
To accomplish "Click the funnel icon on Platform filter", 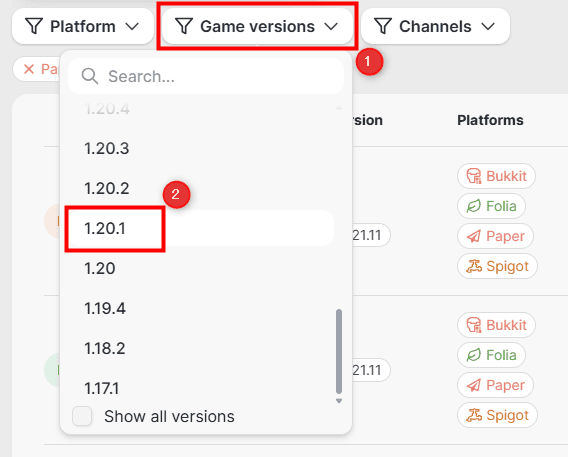I will tap(34, 26).
